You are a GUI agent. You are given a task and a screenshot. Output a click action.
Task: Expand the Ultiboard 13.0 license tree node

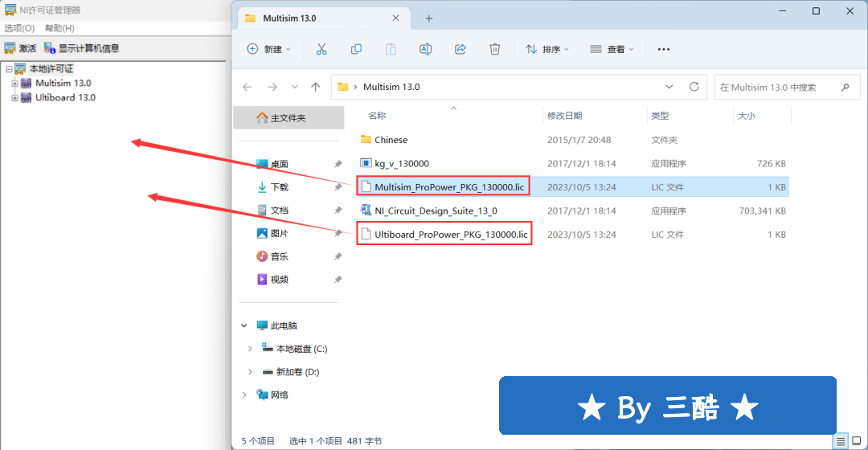click(15, 98)
